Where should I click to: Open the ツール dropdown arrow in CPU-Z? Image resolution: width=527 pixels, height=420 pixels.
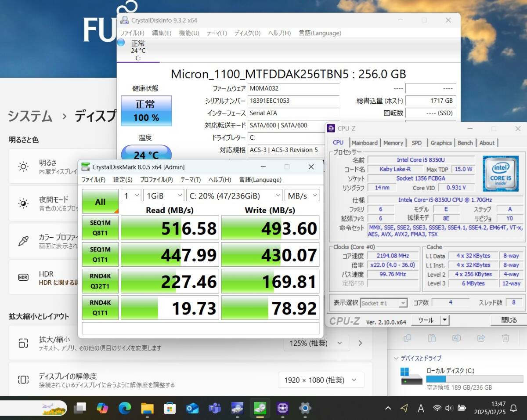pos(445,320)
